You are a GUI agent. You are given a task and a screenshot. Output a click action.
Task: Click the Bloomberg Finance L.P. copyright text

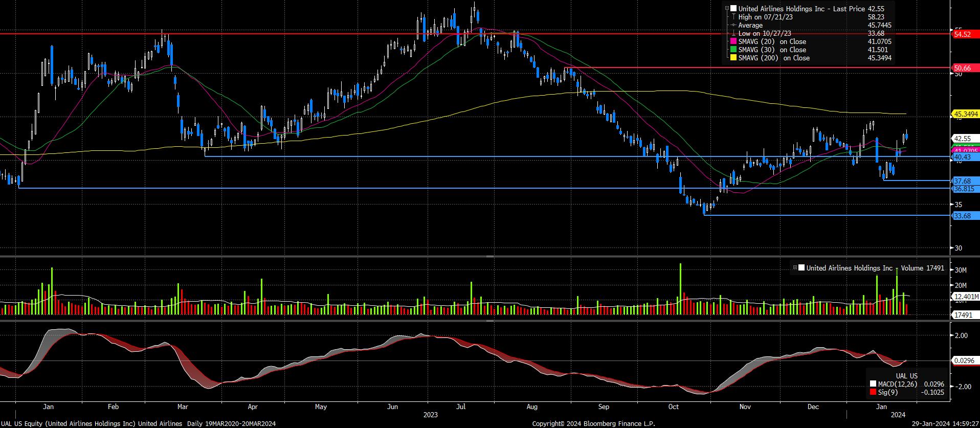tap(593, 423)
